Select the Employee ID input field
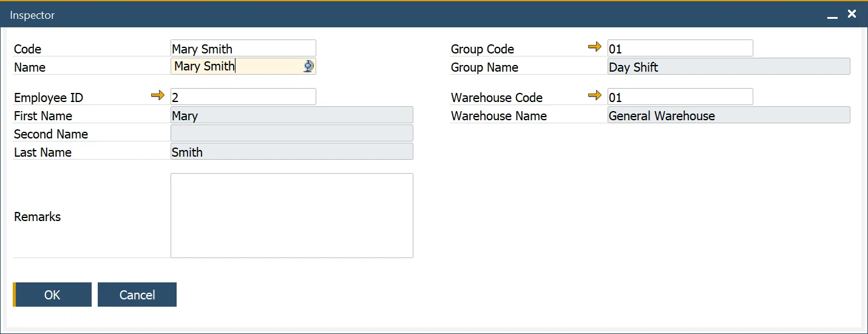 [x=243, y=97]
